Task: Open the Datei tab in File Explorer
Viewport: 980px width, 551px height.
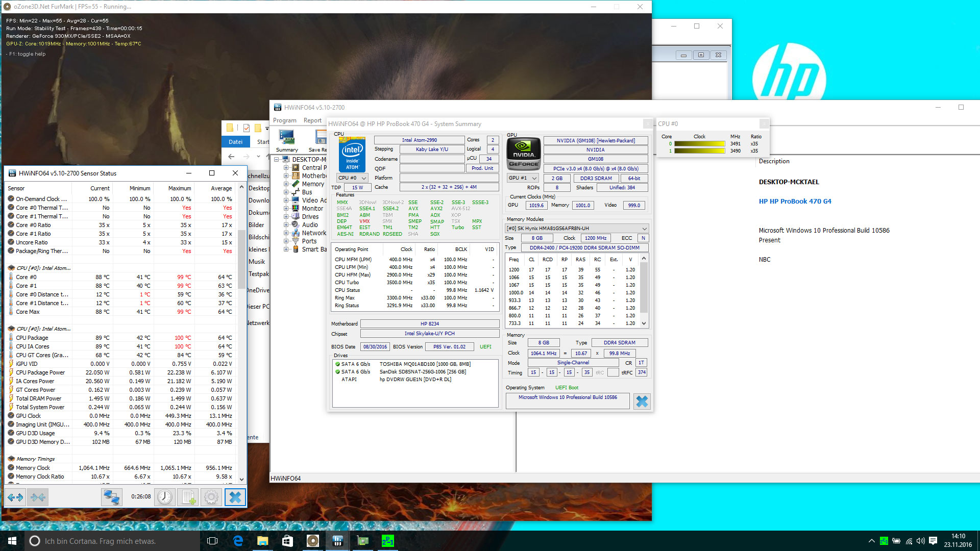Action: click(x=236, y=142)
